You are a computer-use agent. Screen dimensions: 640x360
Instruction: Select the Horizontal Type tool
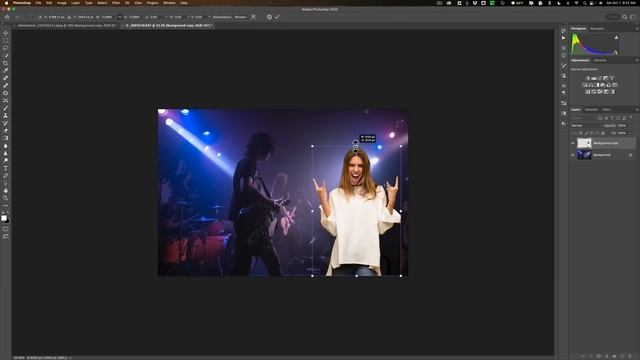coord(5,168)
